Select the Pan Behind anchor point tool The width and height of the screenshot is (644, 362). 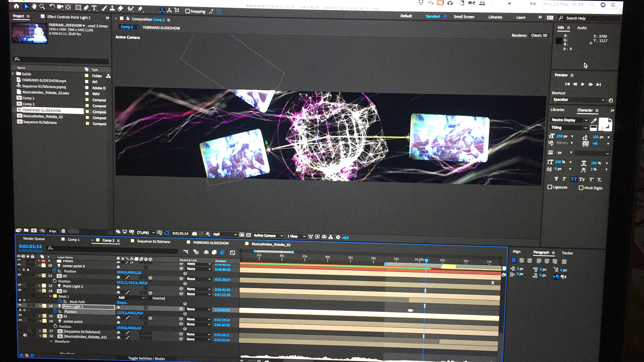[x=68, y=7]
